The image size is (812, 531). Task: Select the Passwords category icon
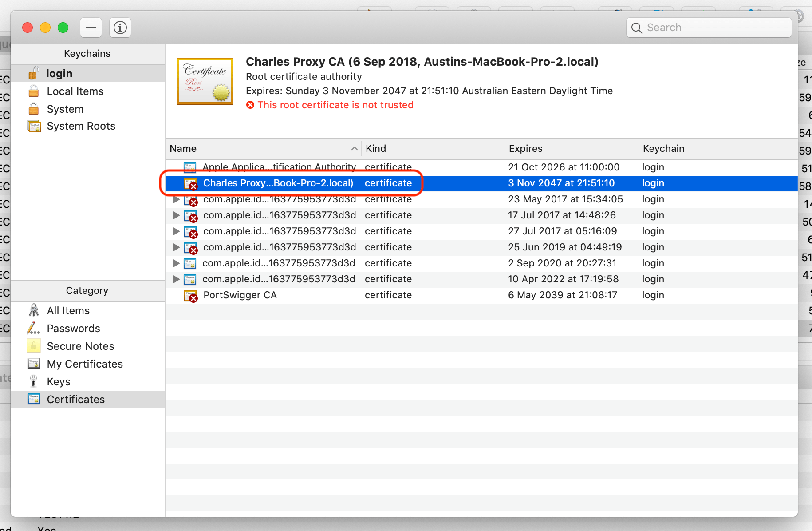[34, 328]
